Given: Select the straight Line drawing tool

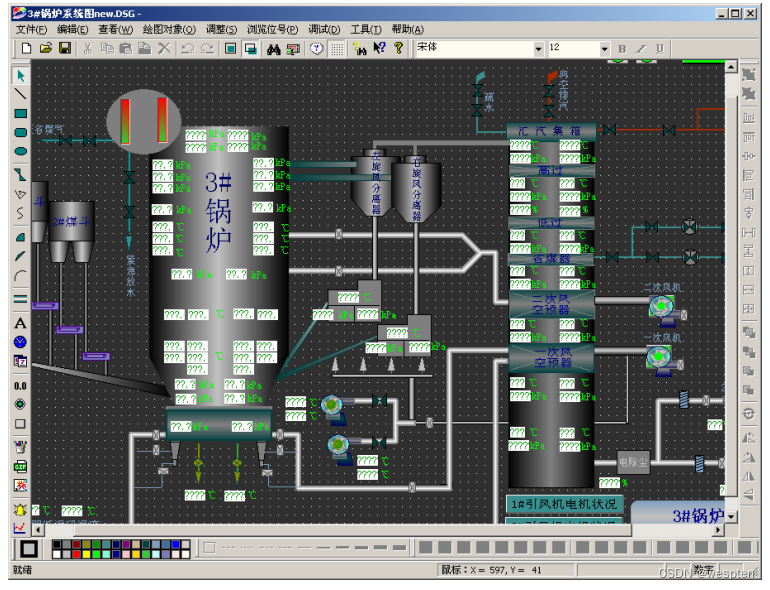Looking at the screenshot, I should coord(20,94).
